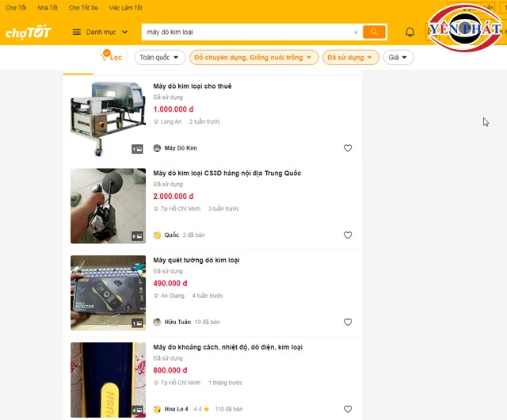Expand the Giá price filter
Screen dimensions: 507x420
pos(398,58)
